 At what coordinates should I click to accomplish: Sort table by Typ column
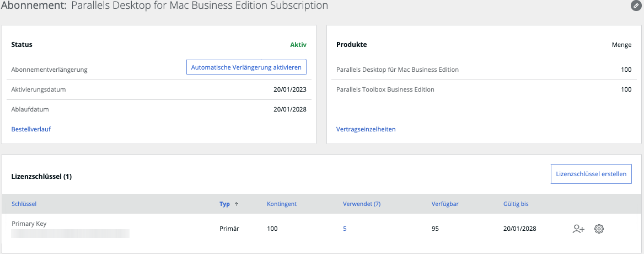click(x=224, y=203)
